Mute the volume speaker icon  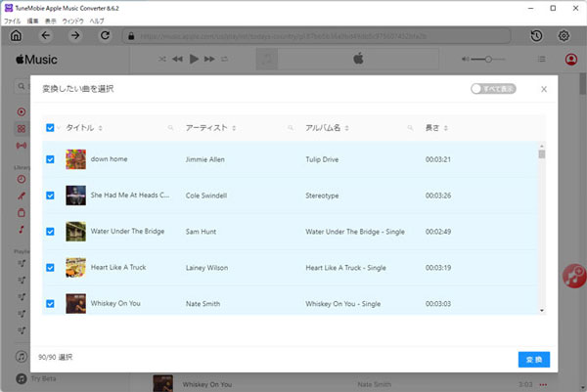465,59
